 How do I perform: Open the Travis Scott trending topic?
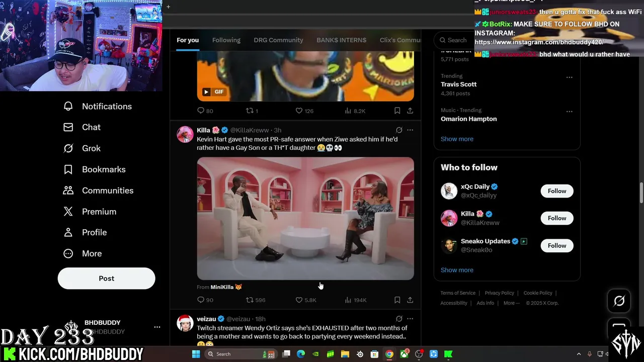(x=458, y=84)
